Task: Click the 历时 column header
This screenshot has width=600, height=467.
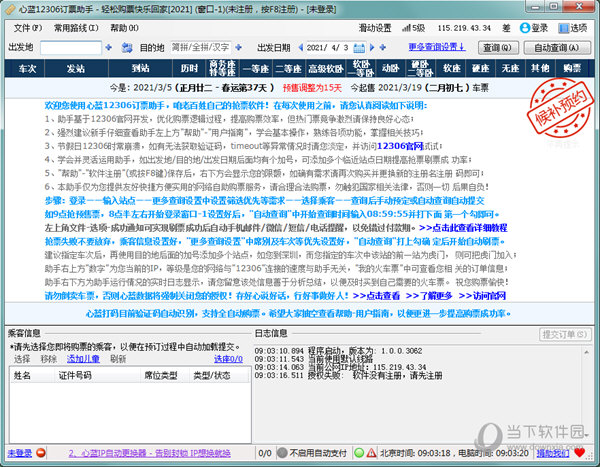Action: (x=190, y=69)
